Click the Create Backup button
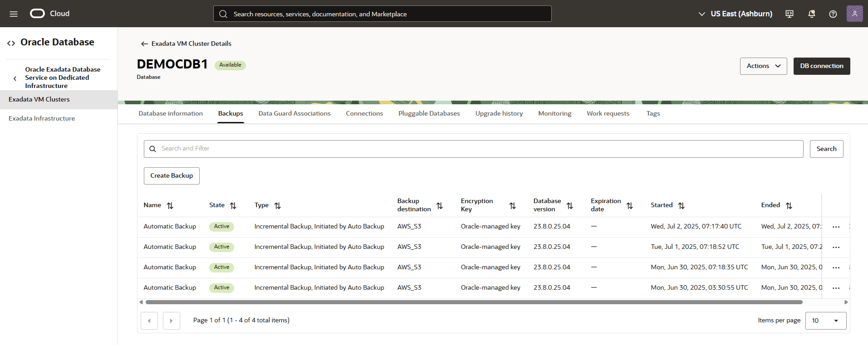 click(172, 176)
